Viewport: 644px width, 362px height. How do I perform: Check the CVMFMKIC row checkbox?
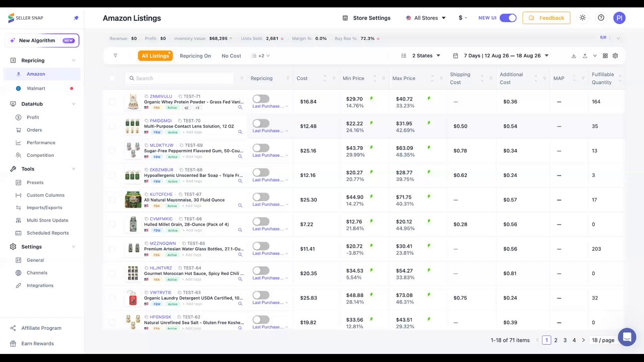click(x=112, y=224)
